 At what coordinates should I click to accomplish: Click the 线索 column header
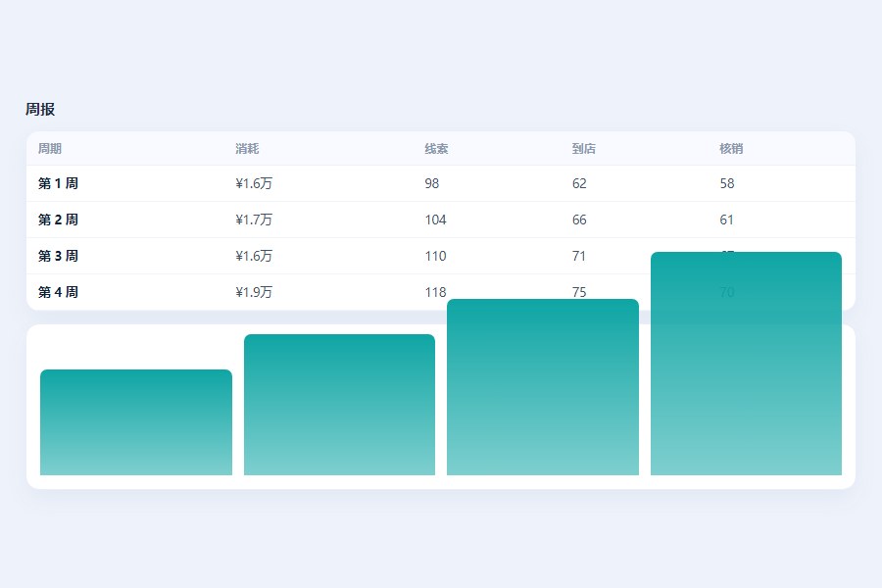point(436,149)
